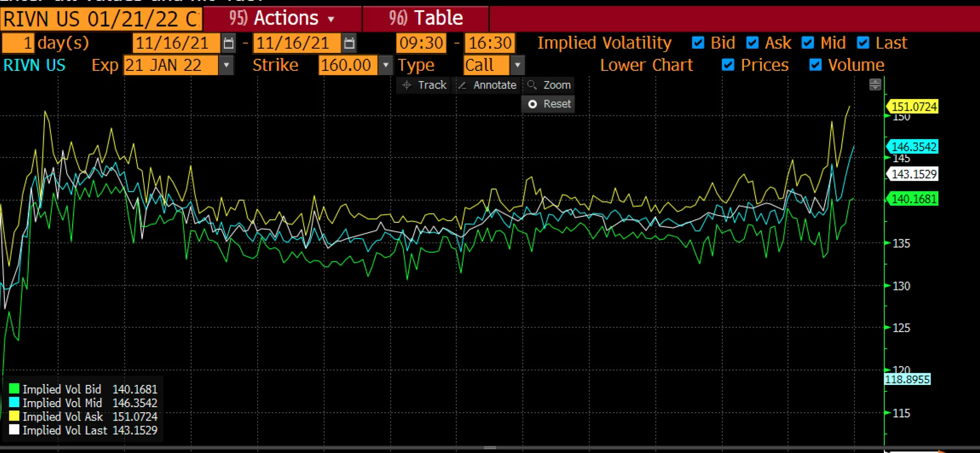Toggle the Ask checkbox
Screen dimensions: 980x453
tap(752, 43)
